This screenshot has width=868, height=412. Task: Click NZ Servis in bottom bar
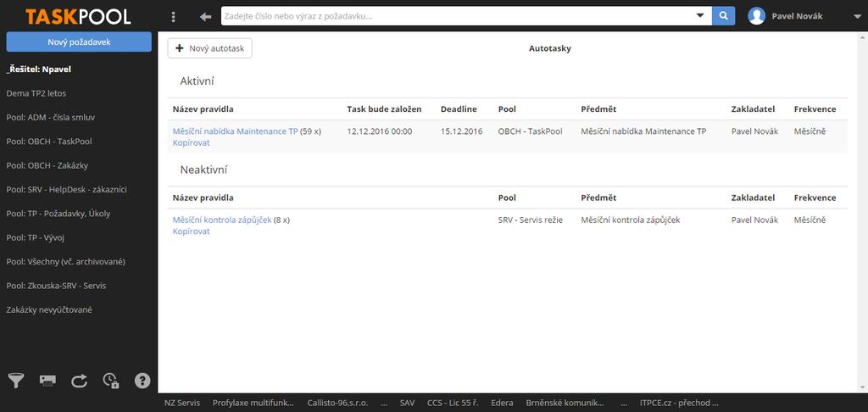click(182, 404)
